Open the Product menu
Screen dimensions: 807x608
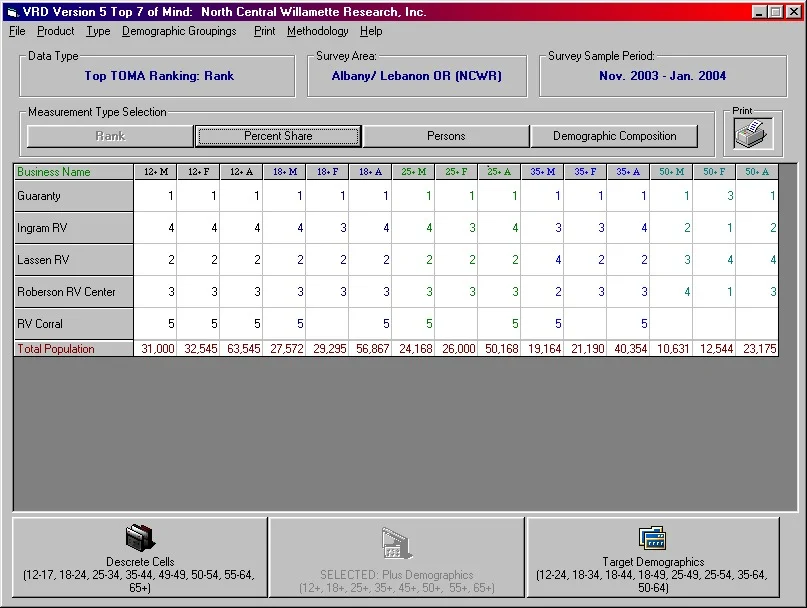[56, 31]
